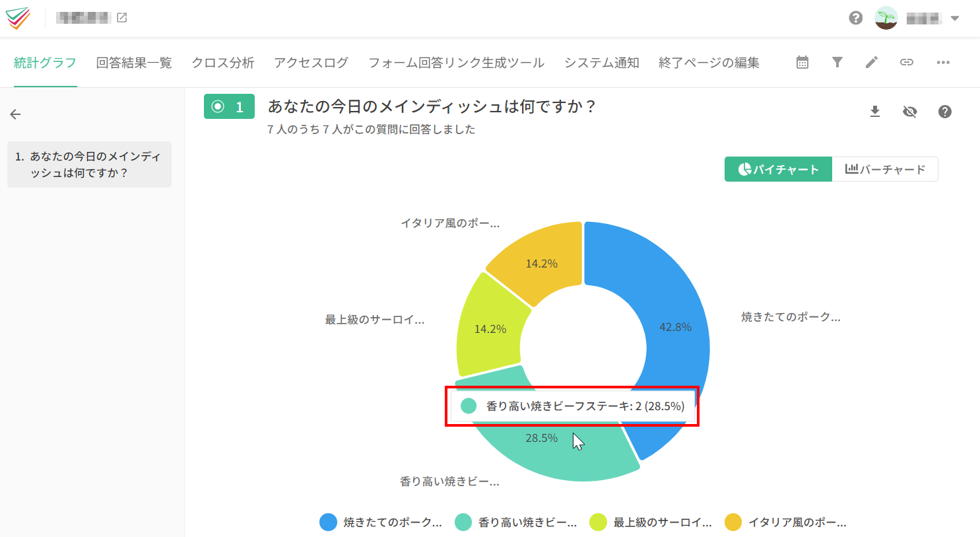Viewport: 980px width, 537px height.
Task: Select the 統計グラフ tab
Action: 45,63
